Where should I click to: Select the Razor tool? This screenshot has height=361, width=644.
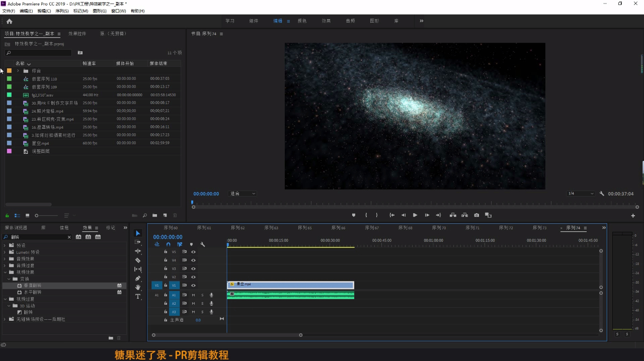click(138, 260)
